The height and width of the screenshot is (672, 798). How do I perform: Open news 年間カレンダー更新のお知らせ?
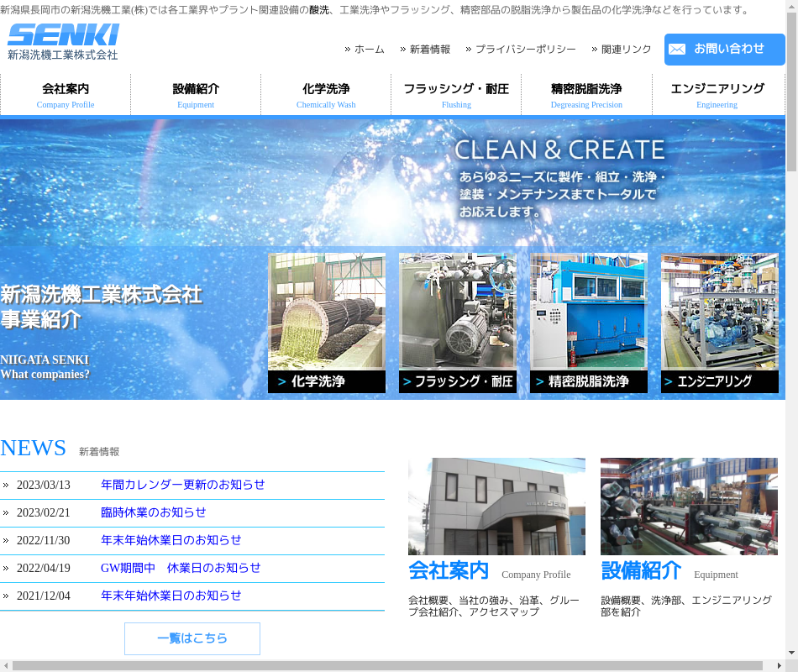pos(182,485)
